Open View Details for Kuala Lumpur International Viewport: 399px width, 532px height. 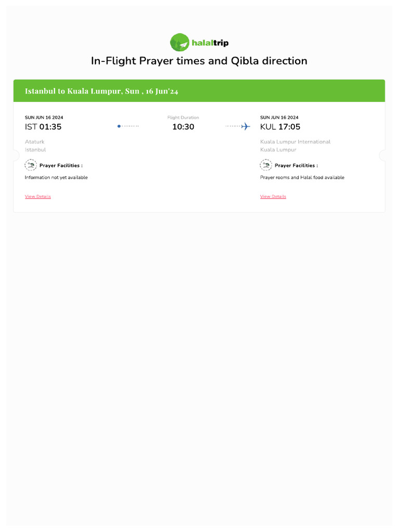coord(273,196)
